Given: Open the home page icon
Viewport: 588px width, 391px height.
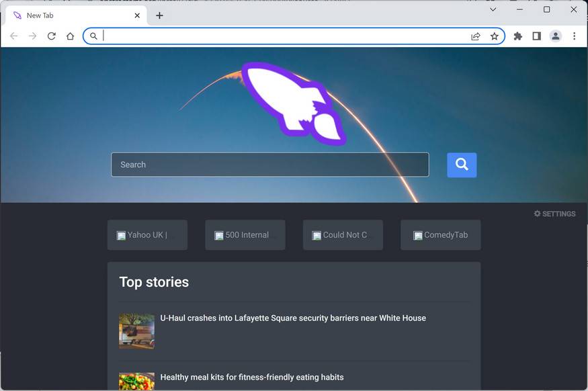Looking at the screenshot, I should click(x=70, y=36).
